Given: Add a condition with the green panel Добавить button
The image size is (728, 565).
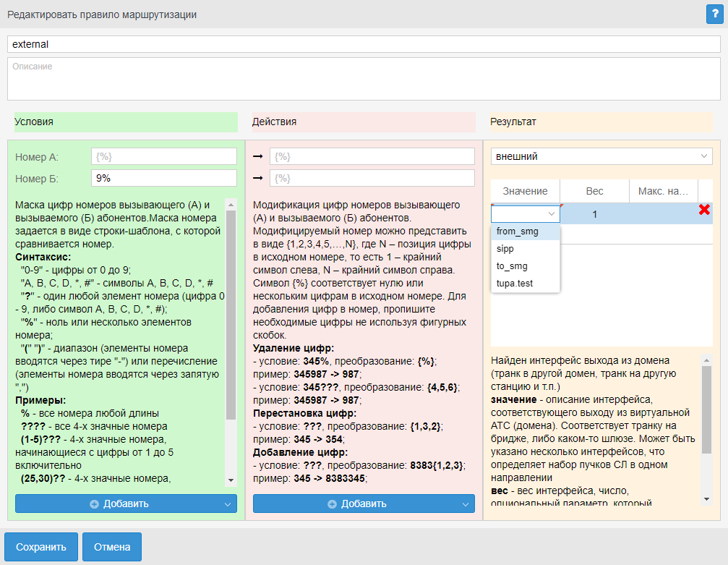Looking at the screenshot, I should (119, 504).
